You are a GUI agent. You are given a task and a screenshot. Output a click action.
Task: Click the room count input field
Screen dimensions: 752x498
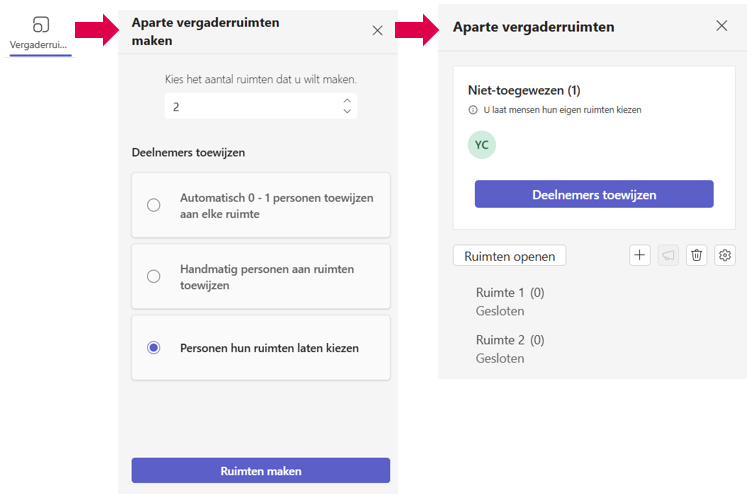pyautogui.click(x=252, y=106)
